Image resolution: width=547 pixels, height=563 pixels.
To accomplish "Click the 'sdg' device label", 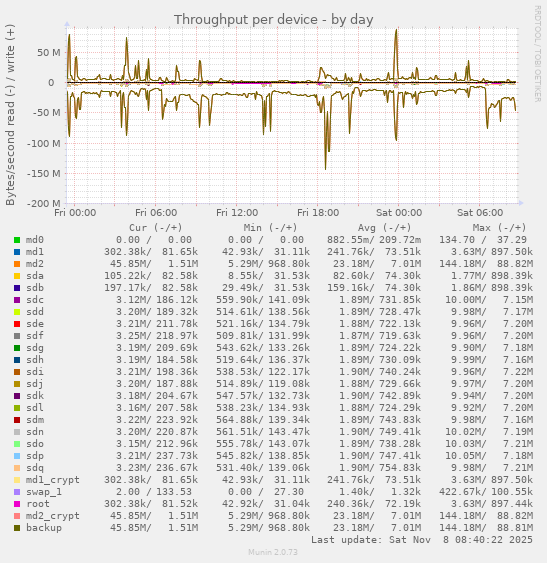I will coord(35,348).
